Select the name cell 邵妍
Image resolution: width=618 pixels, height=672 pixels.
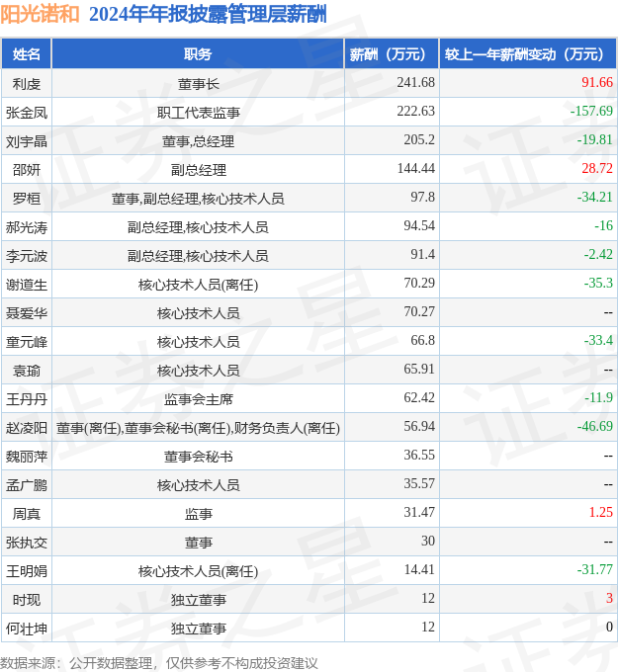[x=26, y=170]
